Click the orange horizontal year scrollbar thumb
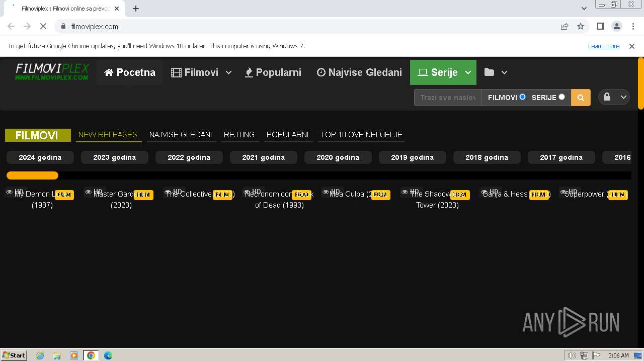This screenshot has height=362, width=644. coord(32,175)
